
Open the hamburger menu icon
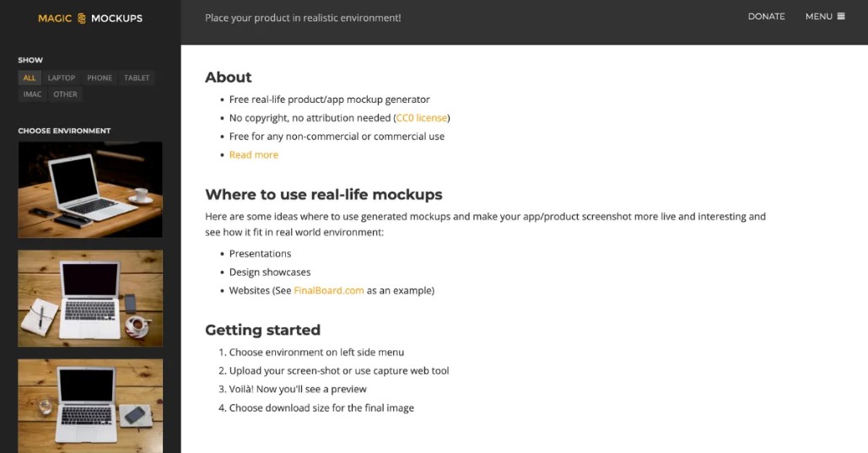(841, 16)
